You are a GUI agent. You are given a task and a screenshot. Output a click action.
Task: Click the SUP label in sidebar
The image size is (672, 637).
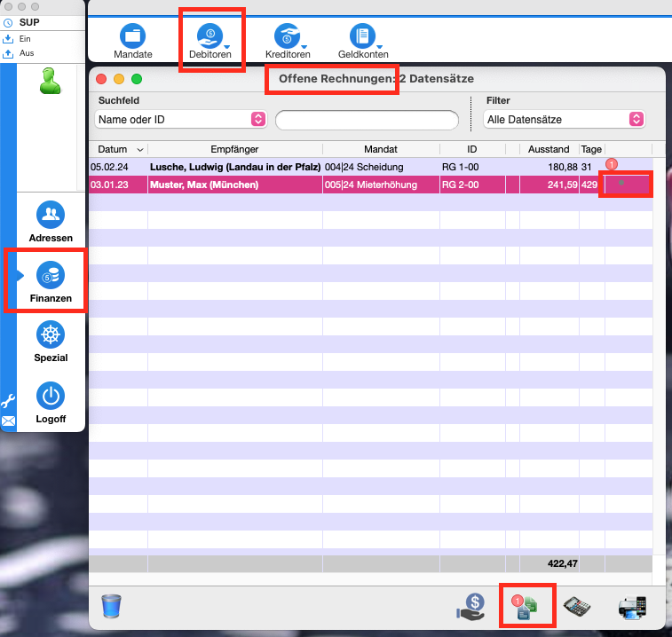(29, 23)
